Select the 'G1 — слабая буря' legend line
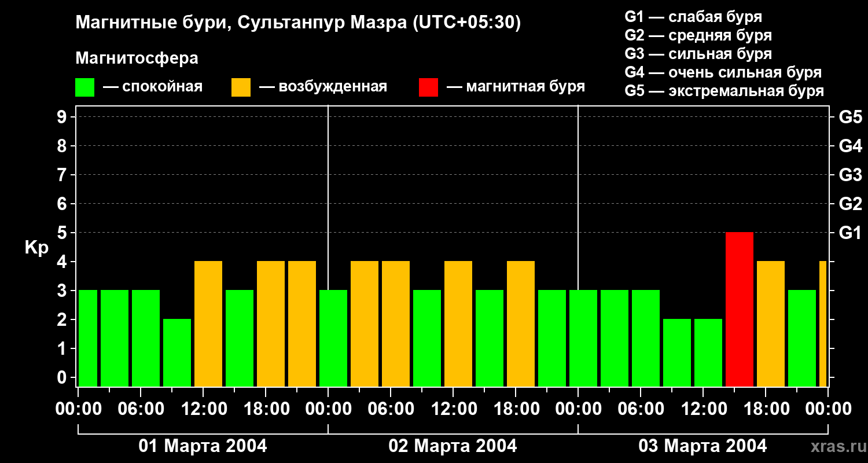The image size is (868, 463). [x=693, y=17]
